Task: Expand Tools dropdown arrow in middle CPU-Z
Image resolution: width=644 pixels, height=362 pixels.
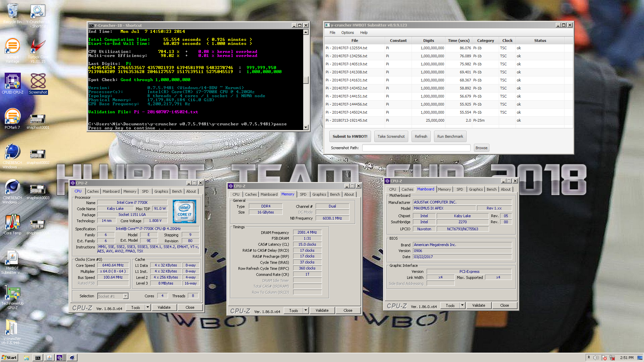Action: tap(306, 310)
